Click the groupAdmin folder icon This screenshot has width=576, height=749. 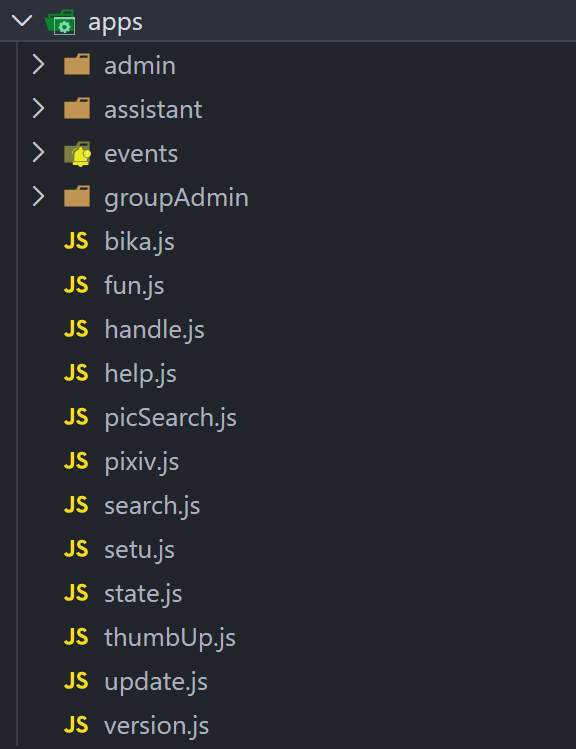[x=77, y=196]
